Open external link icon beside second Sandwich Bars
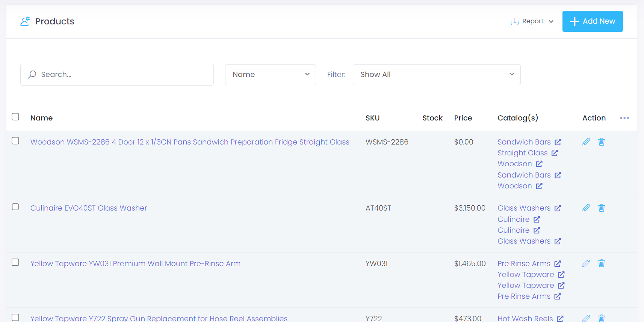The height and width of the screenshot is (322, 644). (x=558, y=175)
